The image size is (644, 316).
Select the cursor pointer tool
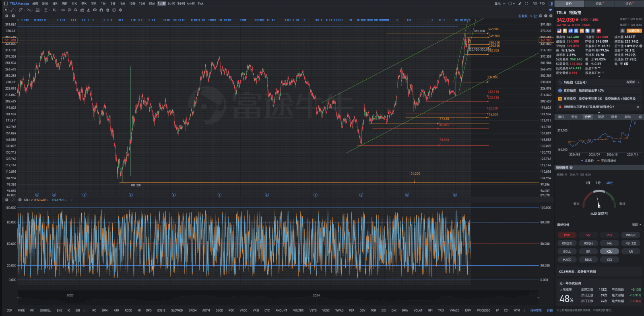6,10
